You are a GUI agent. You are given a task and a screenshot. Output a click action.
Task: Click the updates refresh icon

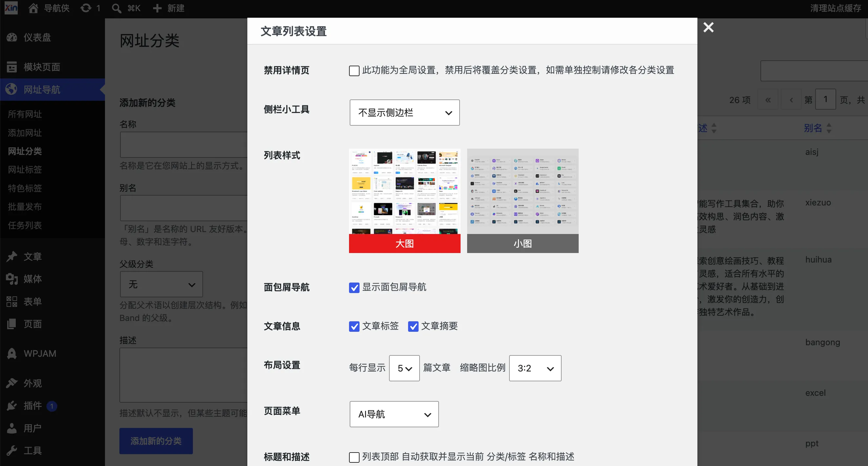click(86, 8)
